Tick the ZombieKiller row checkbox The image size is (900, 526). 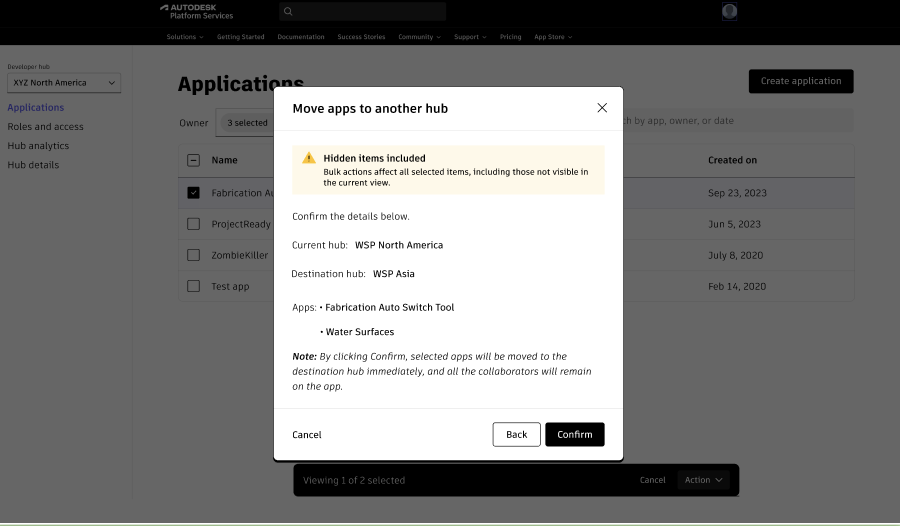pyautogui.click(x=193, y=255)
